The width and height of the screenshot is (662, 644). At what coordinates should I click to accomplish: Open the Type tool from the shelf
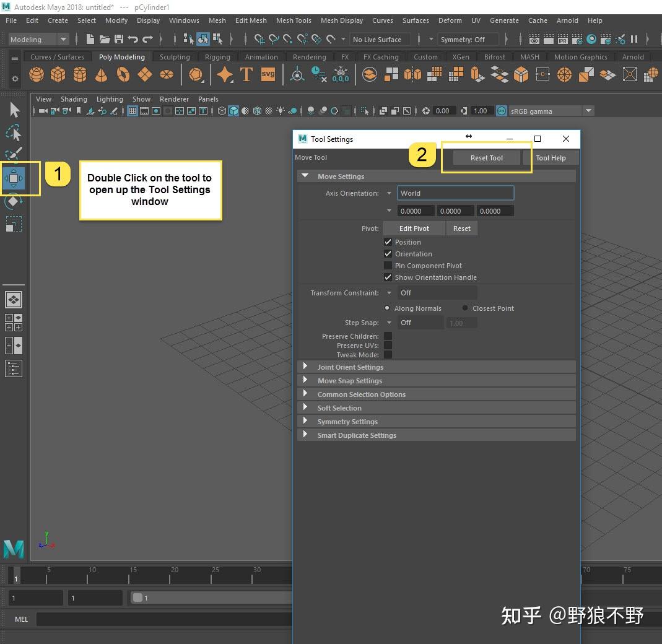click(x=246, y=74)
